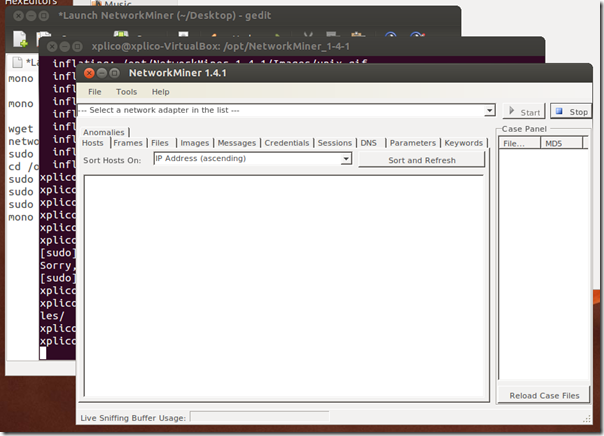Image resolution: width=604 pixels, height=436 pixels.
Task: Maximize the NetworkMiner 1.4.1 window
Action: [114, 73]
